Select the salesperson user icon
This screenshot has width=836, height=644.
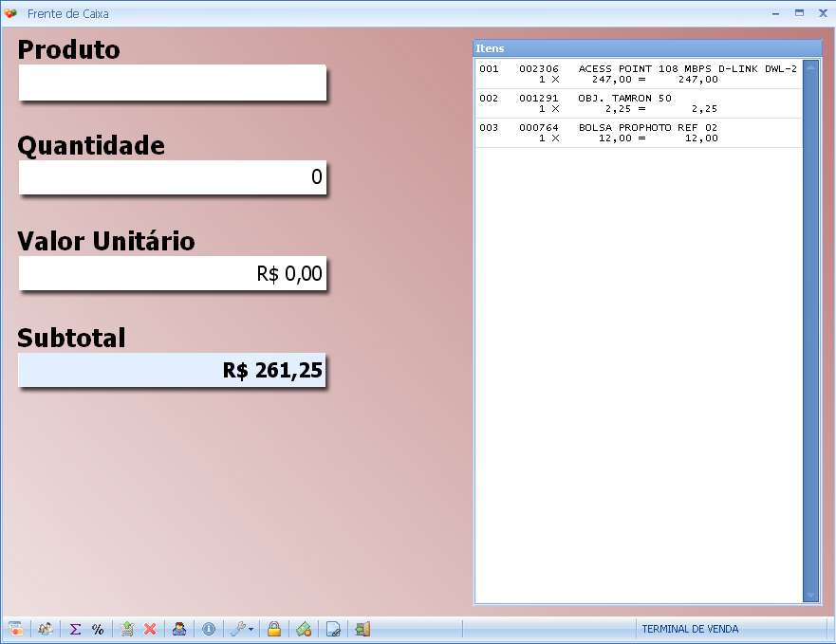[x=179, y=629]
